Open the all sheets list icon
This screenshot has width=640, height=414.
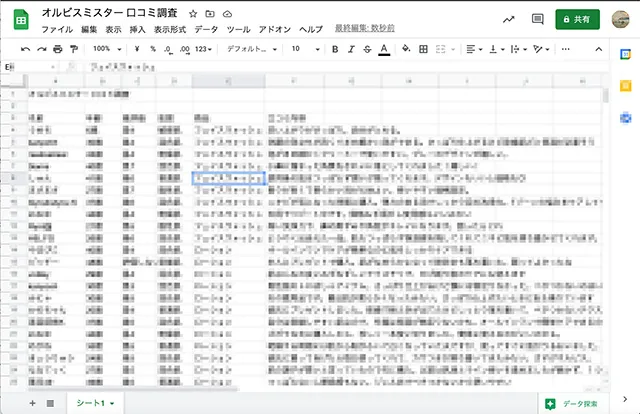pos(50,403)
